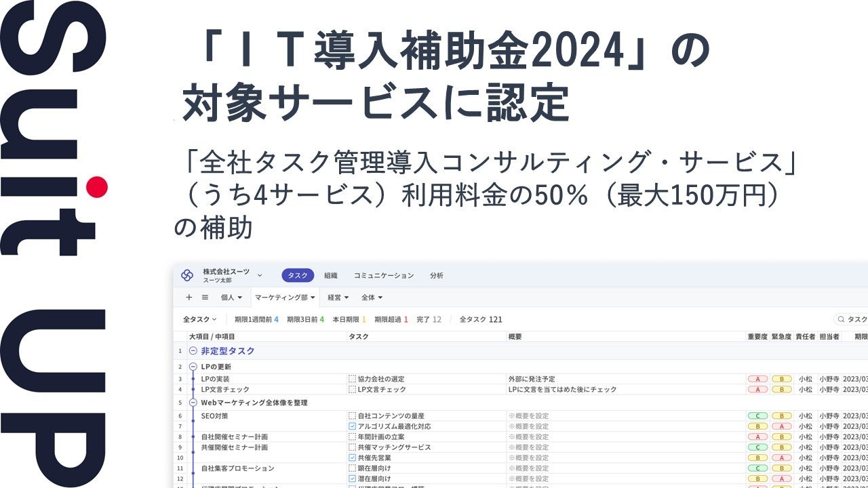Select the SEO対策 item
Screen dimensions: 868x488
click(215, 415)
